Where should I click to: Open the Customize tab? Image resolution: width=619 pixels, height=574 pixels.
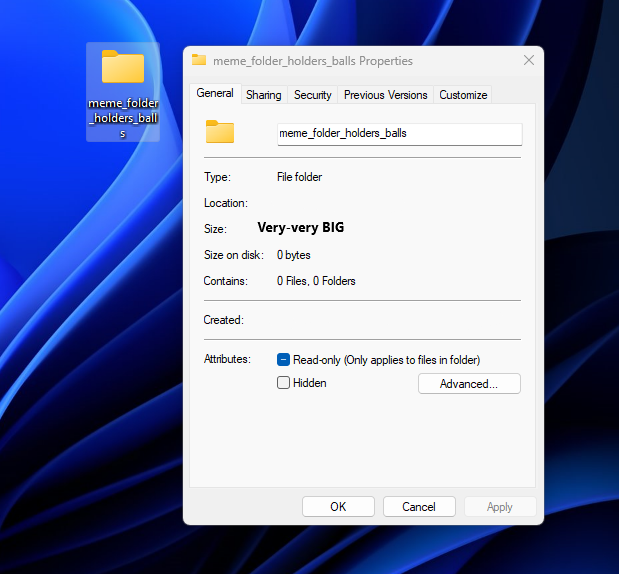coord(463,95)
